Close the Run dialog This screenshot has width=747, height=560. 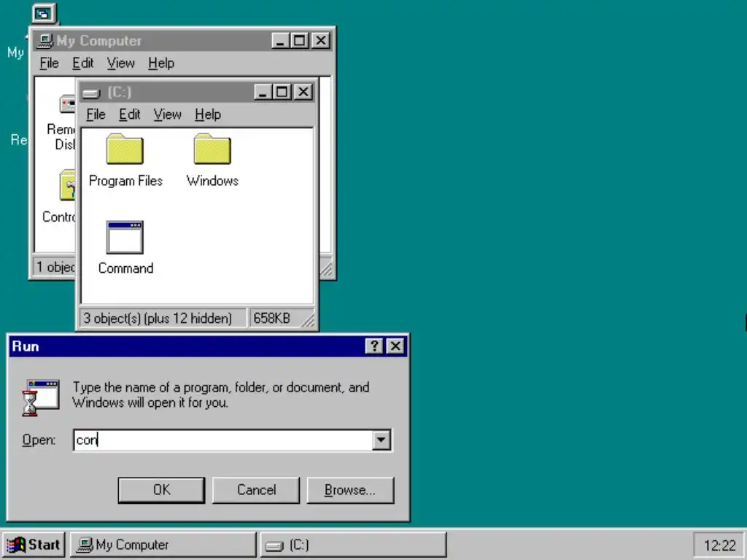(395, 346)
